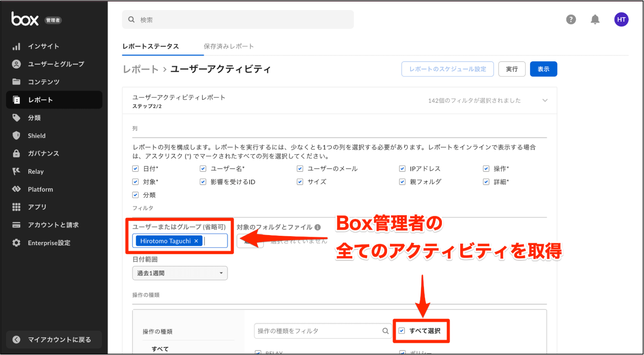
Task: Select レポート from the sidebar menu
Action: point(40,100)
